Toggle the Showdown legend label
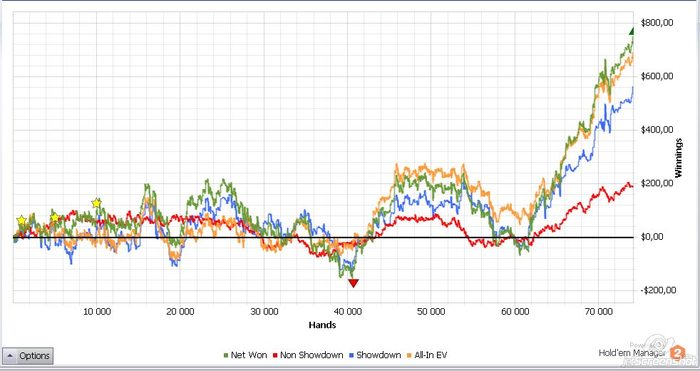This screenshot has width=700, height=371. (379, 355)
